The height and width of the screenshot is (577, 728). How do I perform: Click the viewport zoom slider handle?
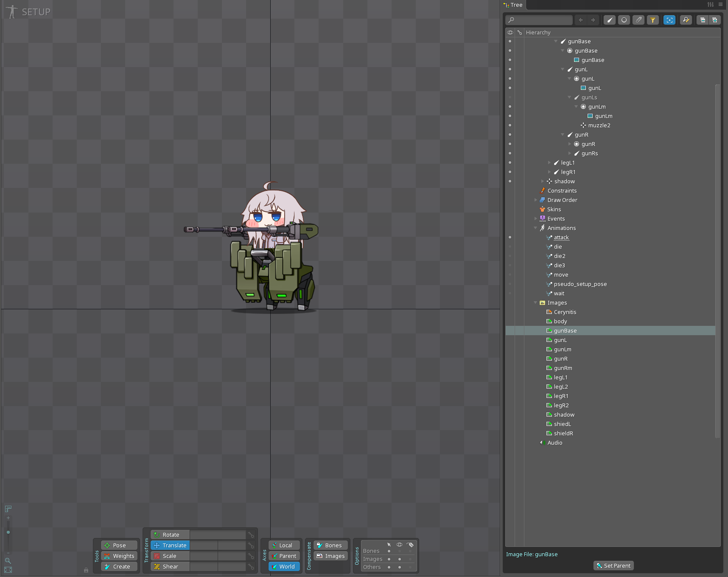(8, 532)
